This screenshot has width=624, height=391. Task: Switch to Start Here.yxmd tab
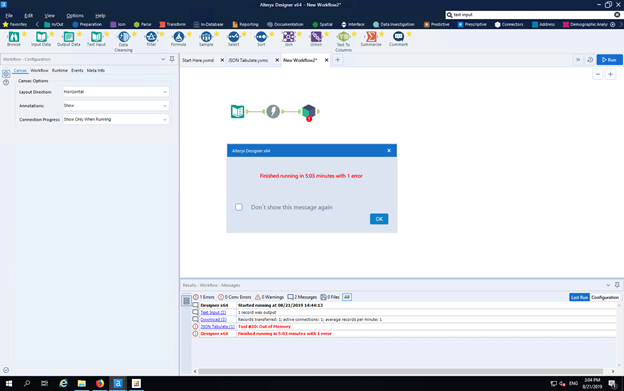click(198, 60)
